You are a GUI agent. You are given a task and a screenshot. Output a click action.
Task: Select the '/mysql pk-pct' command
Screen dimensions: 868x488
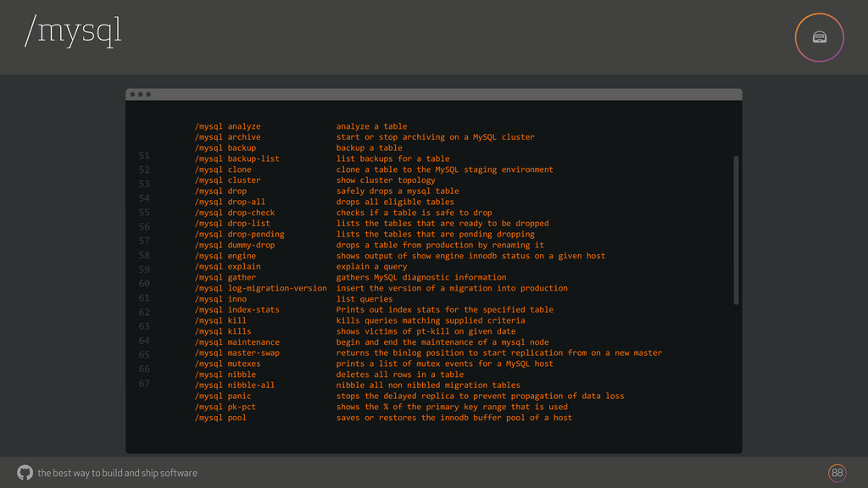pos(225,407)
